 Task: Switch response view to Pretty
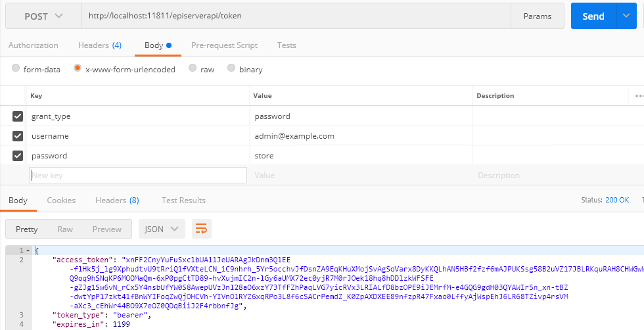(26, 229)
